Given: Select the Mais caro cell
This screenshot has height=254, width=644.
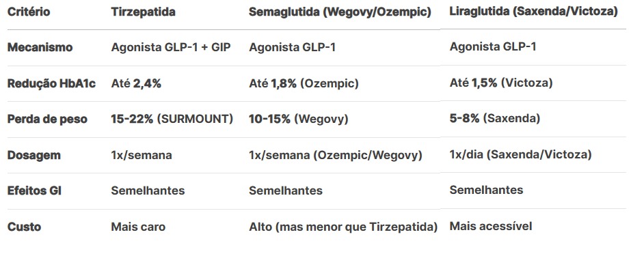Looking at the screenshot, I should 138,227.
